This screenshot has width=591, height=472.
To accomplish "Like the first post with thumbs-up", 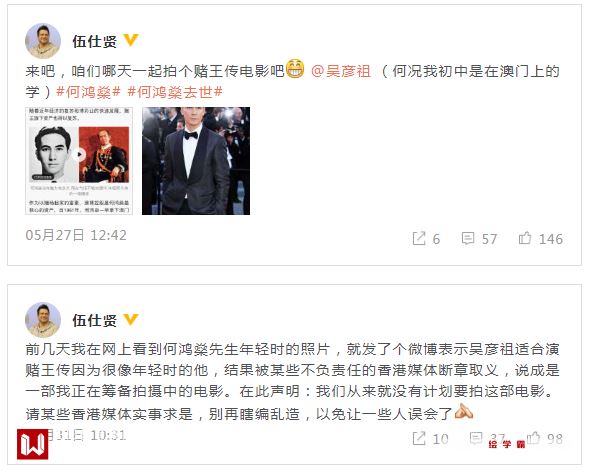I will [x=525, y=238].
